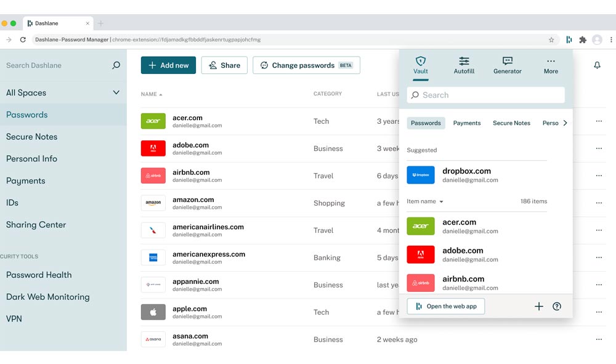The image size is (616, 364).
Task: Click the browser profile avatar icon
Action: coord(597,39)
